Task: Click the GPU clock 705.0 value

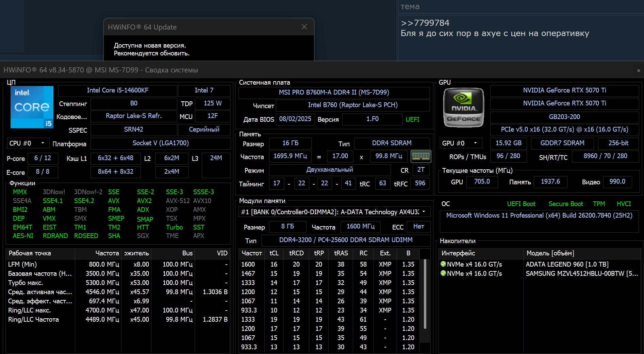Action: [482, 182]
